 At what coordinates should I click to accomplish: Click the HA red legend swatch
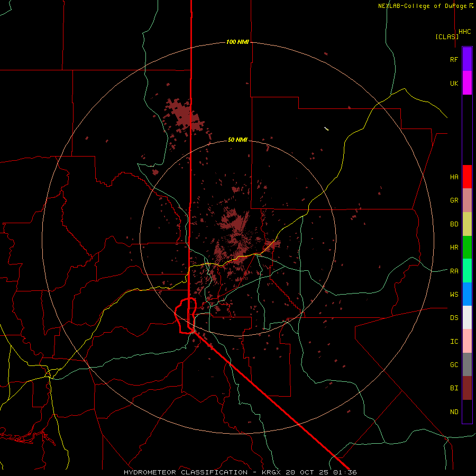467,177
